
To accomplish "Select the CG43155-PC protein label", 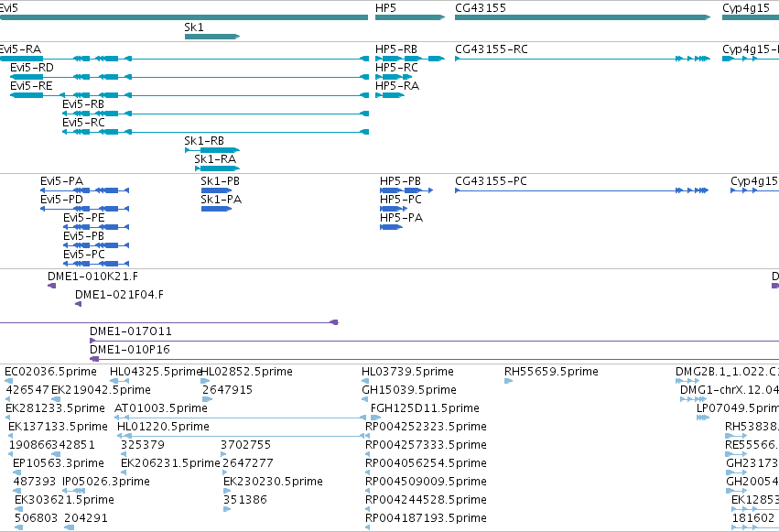I will point(491,181).
